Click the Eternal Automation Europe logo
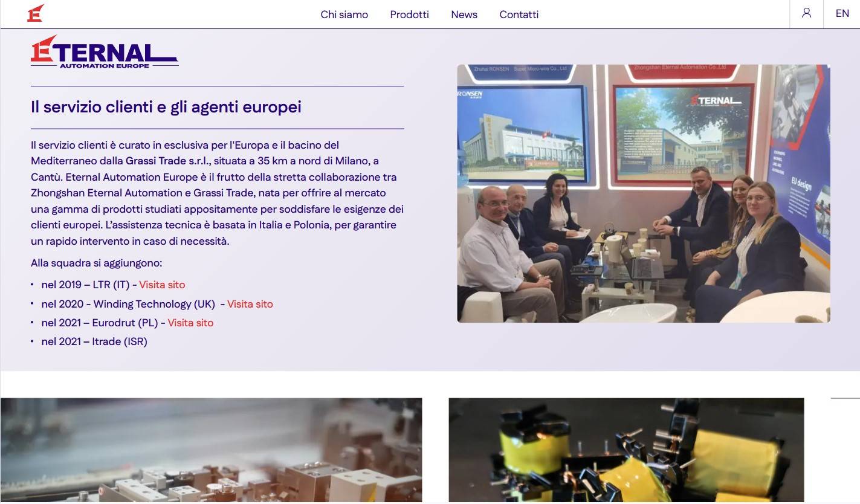Viewport: 860px width, 504px height. pyautogui.click(x=105, y=52)
